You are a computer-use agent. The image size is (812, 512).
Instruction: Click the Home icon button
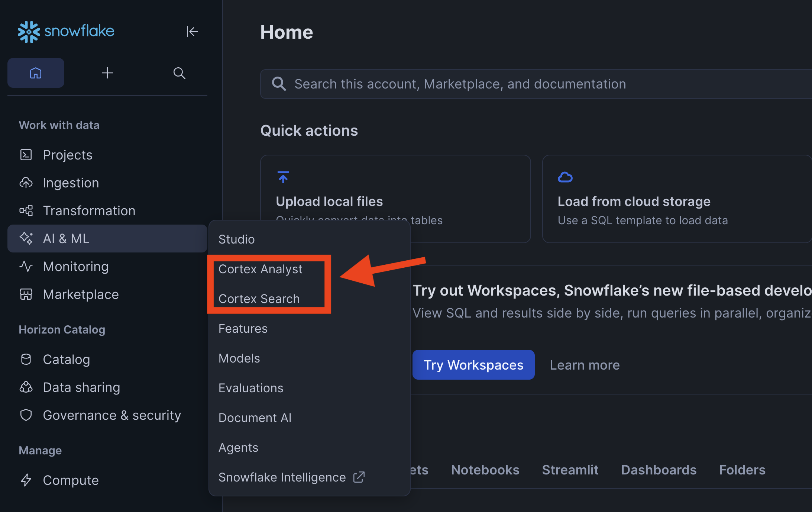coord(36,73)
